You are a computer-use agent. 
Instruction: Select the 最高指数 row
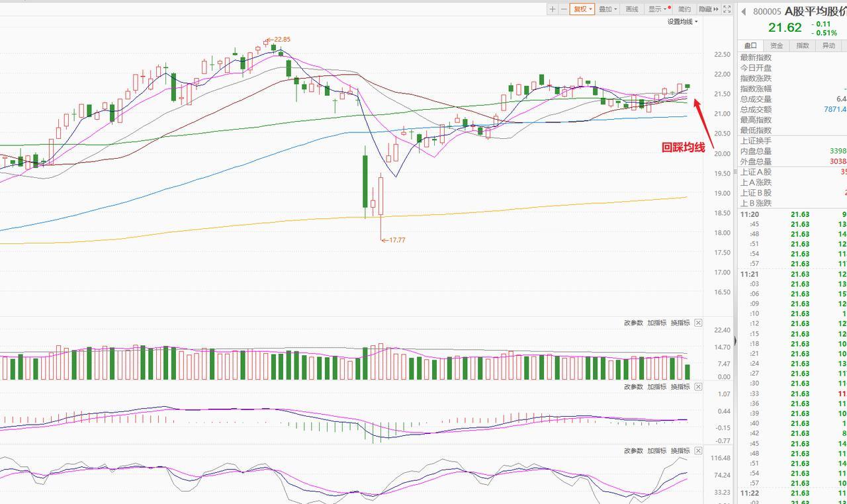point(792,120)
